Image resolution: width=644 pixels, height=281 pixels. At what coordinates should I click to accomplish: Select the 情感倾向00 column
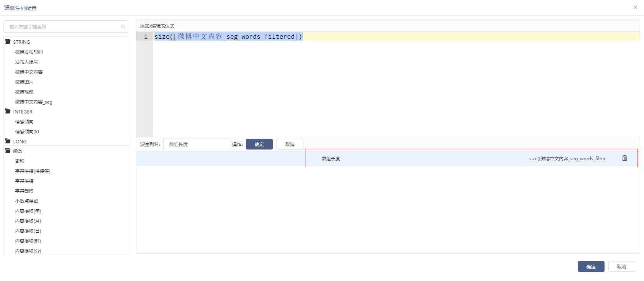point(27,131)
